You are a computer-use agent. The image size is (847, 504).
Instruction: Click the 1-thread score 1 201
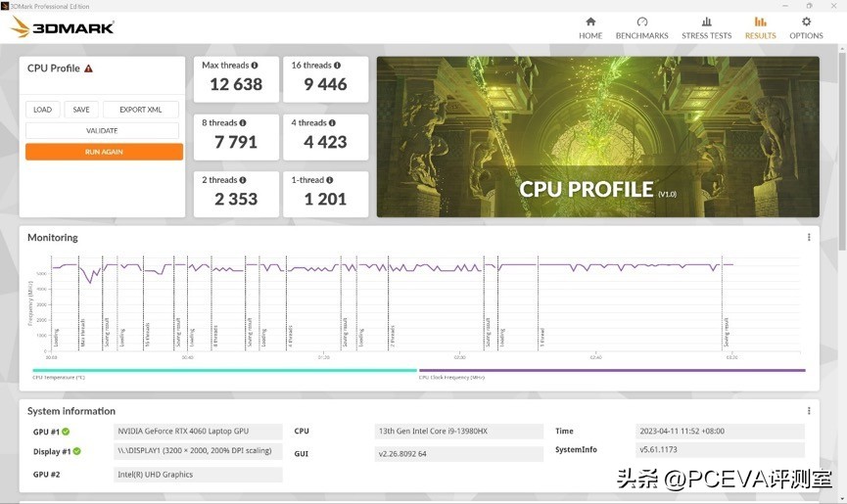(325, 199)
